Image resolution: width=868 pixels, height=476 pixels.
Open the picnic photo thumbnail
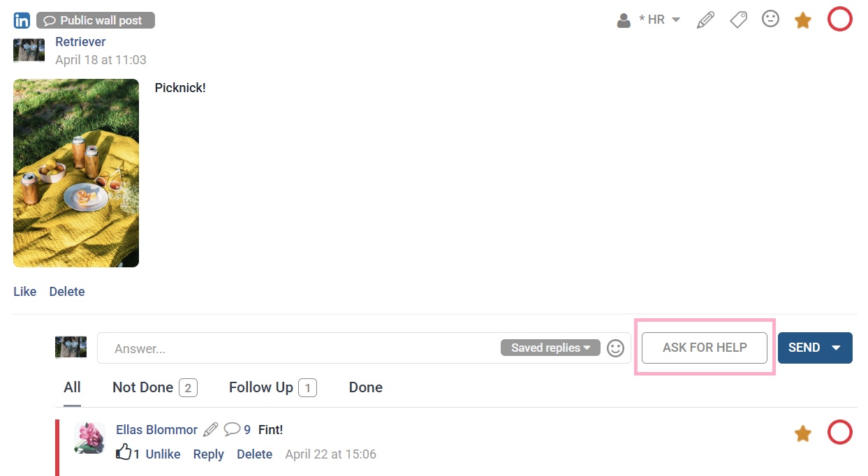click(76, 173)
